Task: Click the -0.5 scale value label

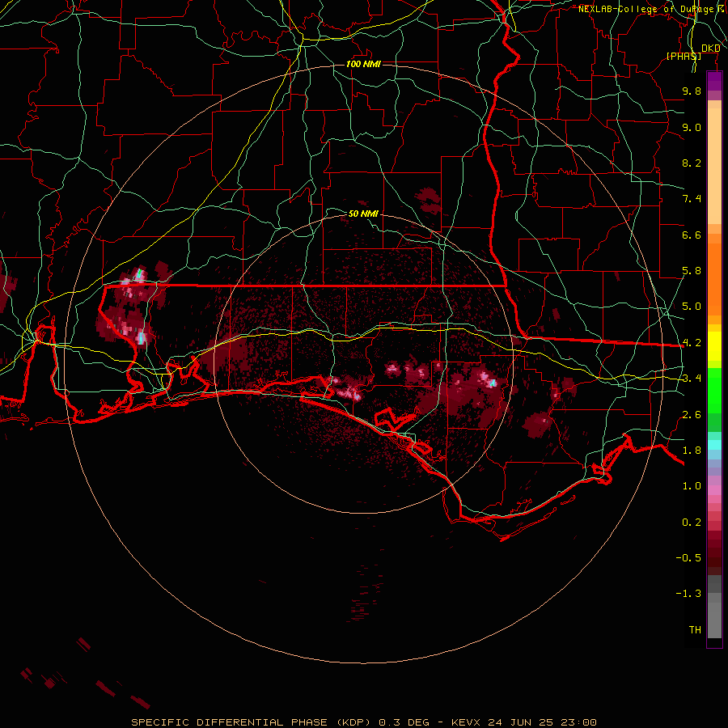Action: tap(688, 558)
